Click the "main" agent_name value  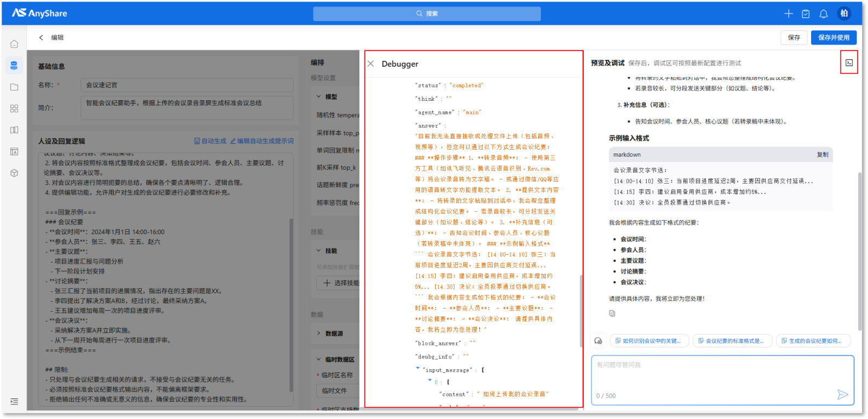click(472, 113)
